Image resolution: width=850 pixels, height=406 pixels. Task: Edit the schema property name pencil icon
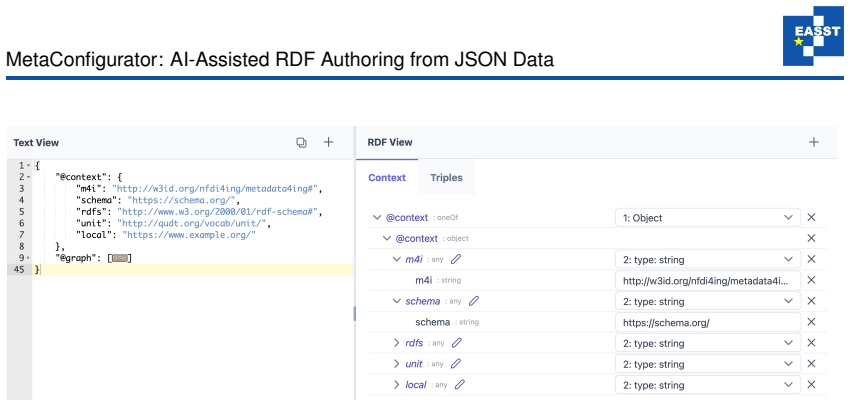pos(474,301)
